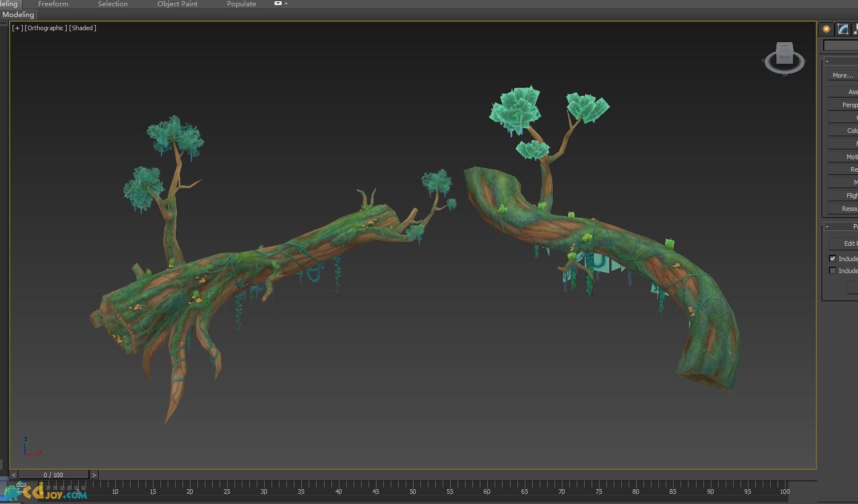This screenshot has height=504, width=858.
Task: Step time slider back with left arrow
Action: click(x=14, y=474)
